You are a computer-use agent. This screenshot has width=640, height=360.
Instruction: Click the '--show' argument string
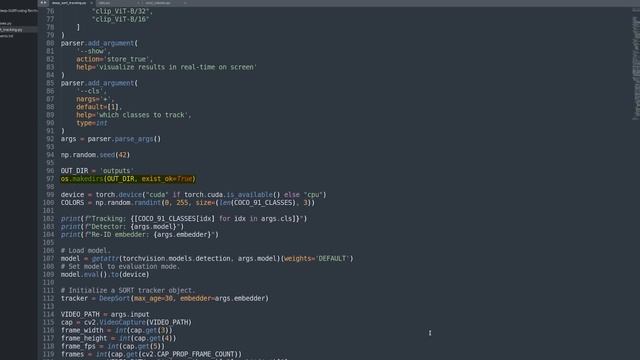(93, 51)
